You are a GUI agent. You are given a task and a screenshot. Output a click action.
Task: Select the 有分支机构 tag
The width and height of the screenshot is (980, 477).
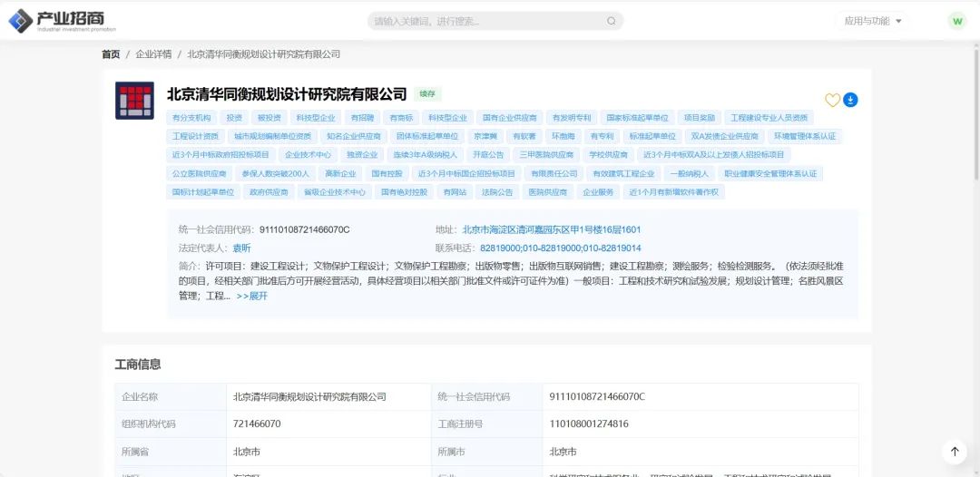click(191, 118)
